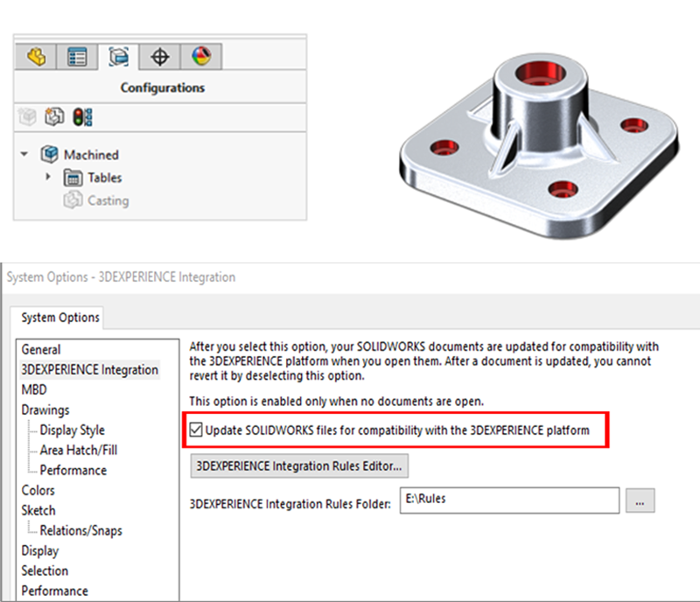700x602 pixels.
Task: Browse for the Integration Rules Folder
Action: point(640,500)
